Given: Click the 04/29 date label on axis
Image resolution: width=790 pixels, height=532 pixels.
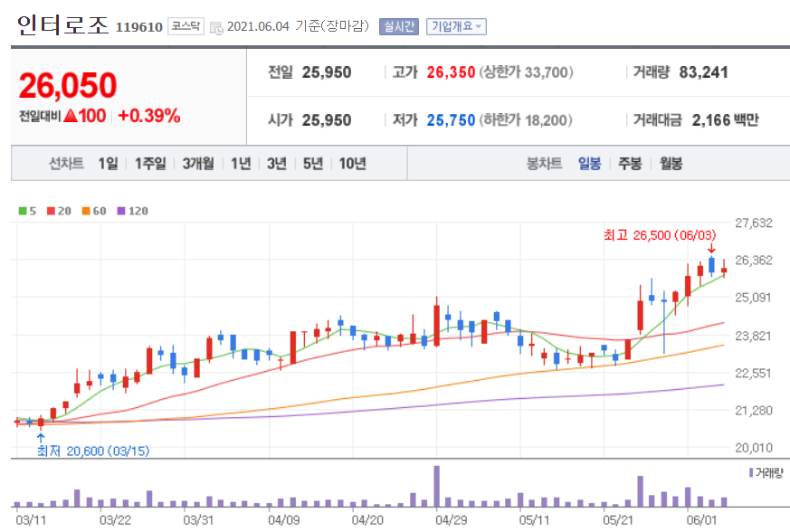Looking at the screenshot, I should click(x=451, y=520).
